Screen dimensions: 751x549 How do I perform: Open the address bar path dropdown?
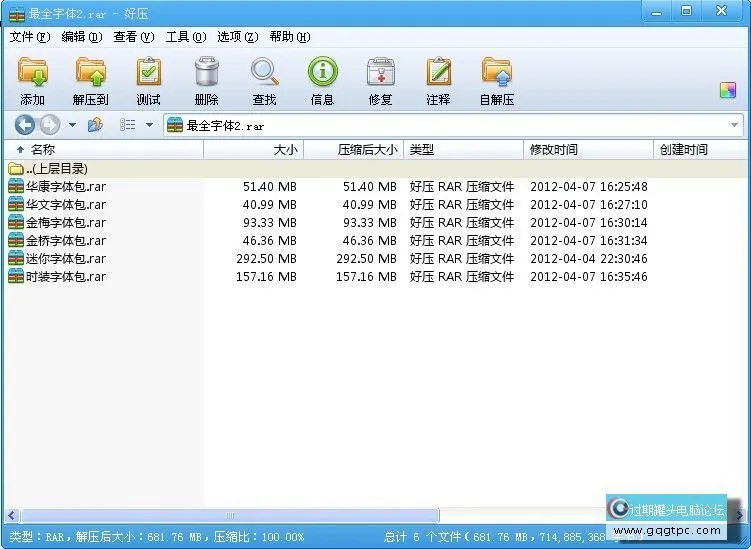click(x=734, y=125)
